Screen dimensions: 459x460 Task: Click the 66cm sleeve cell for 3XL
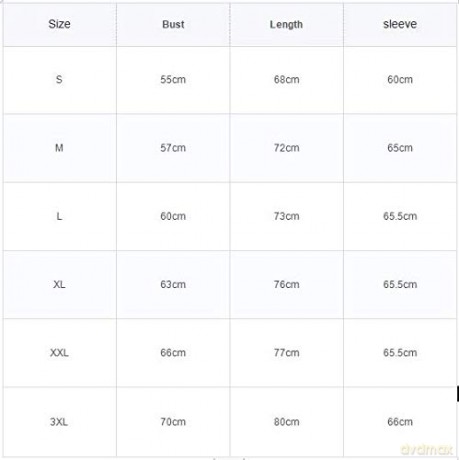[x=400, y=422]
